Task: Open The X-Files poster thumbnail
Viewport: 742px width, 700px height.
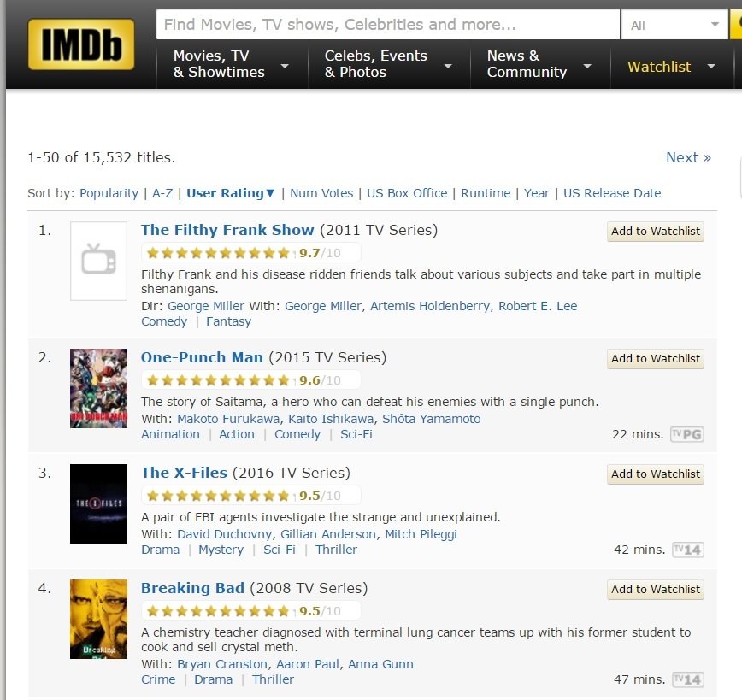Action: tap(98, 503)
